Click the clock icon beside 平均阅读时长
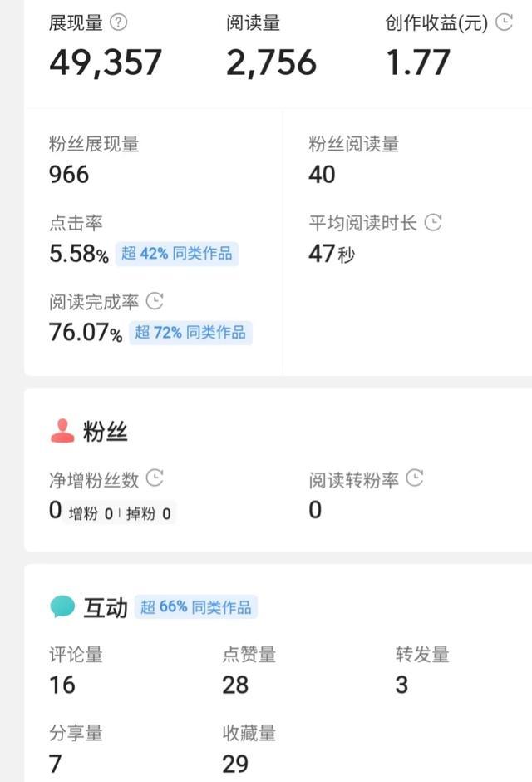 point(433,222)
